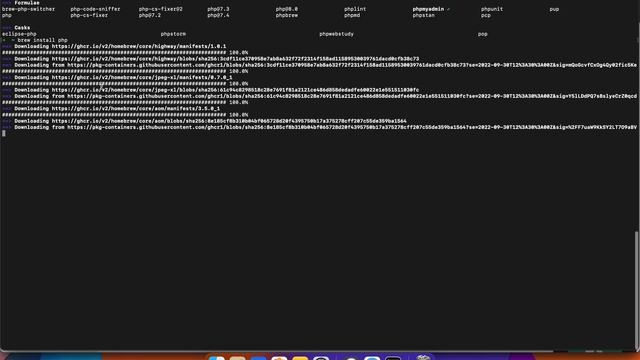
Task: Click the pup formula name
Action: pos(554,9)
